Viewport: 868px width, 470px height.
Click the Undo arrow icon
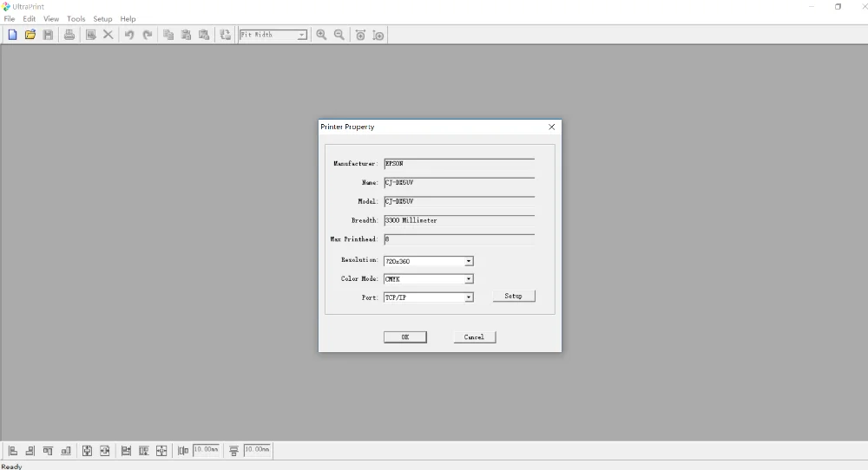coord(129,35)
